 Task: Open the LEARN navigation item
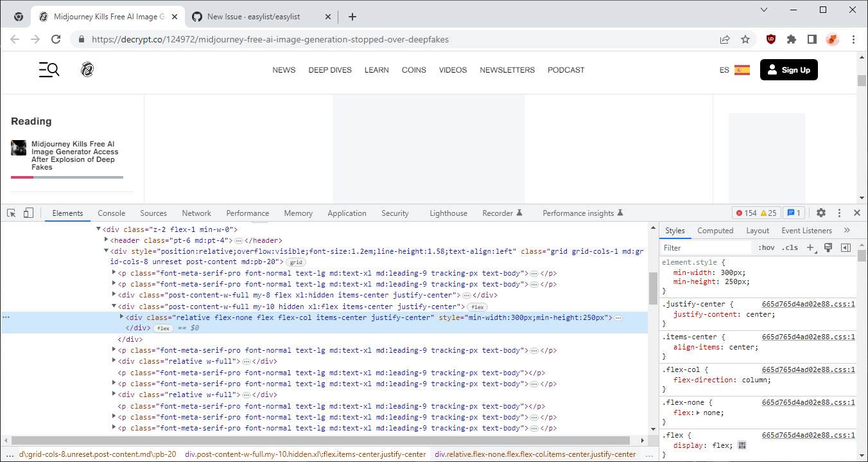pyautogui.click(x=377, y=70)
